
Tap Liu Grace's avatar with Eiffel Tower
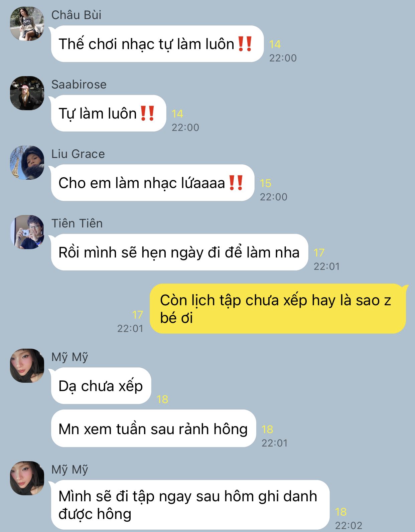(27, 163)
